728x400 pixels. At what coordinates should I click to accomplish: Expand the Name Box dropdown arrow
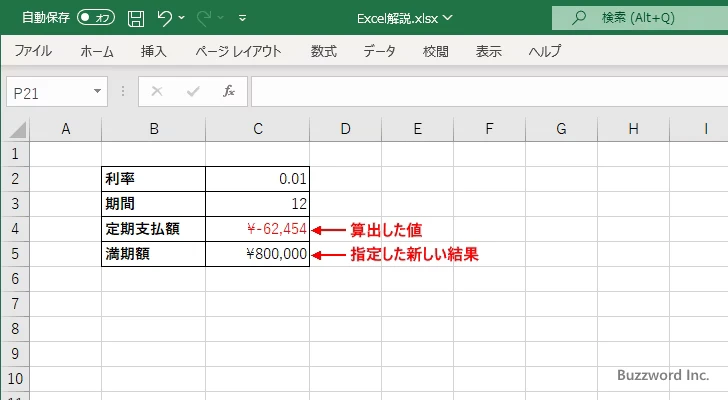click(98, 91)
